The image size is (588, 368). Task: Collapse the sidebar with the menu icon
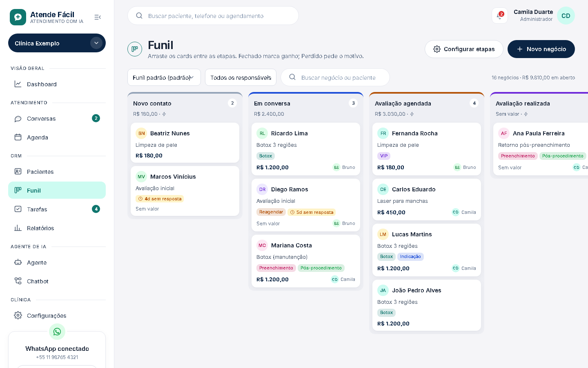click(98, 17)
